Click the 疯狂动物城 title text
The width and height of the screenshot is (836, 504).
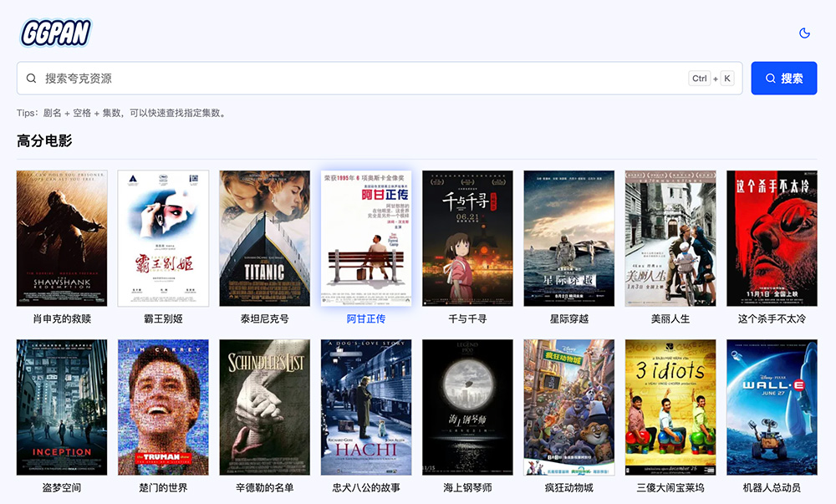tap(568, 487)
